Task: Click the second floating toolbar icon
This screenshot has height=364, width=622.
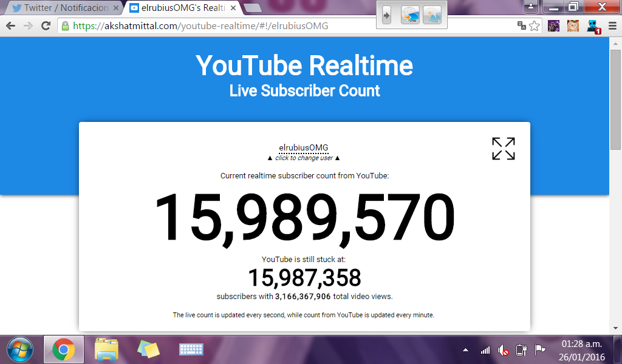Action: click(x=432, y=15)
